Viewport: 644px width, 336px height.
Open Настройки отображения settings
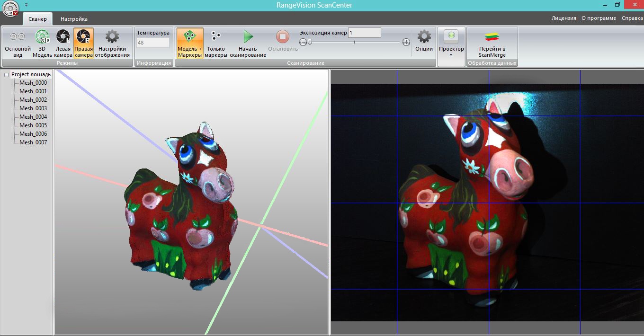click(112, 43)
